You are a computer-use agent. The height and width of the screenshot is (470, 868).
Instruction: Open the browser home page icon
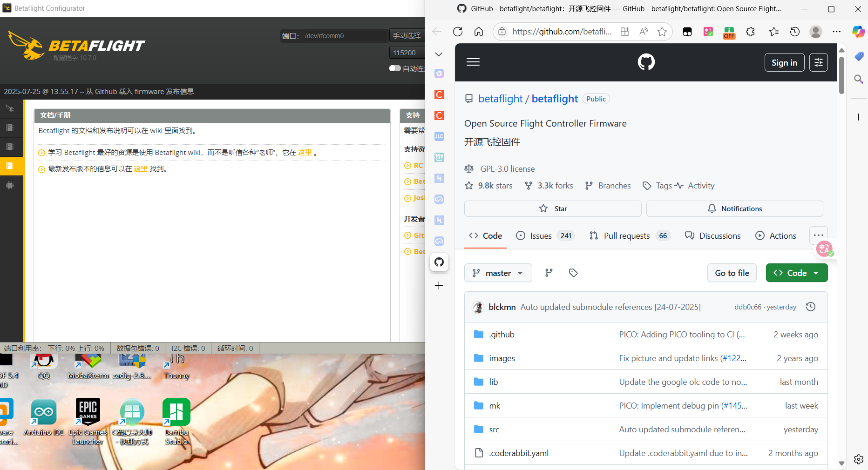(x=479, y=32)
